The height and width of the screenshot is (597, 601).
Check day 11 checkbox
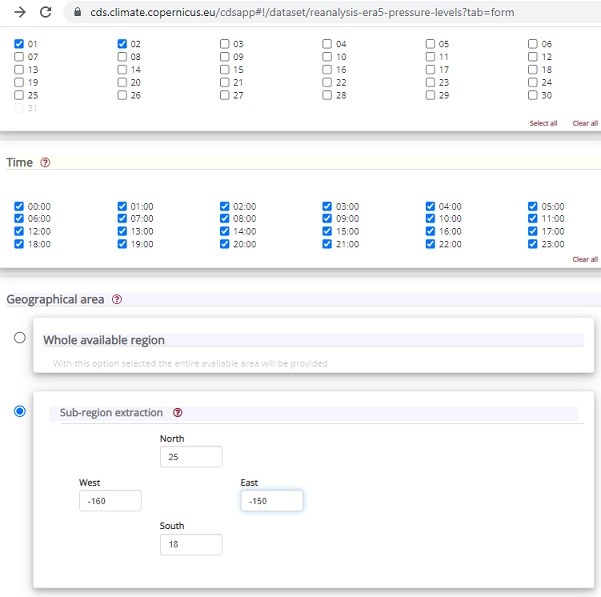[430, 57]
